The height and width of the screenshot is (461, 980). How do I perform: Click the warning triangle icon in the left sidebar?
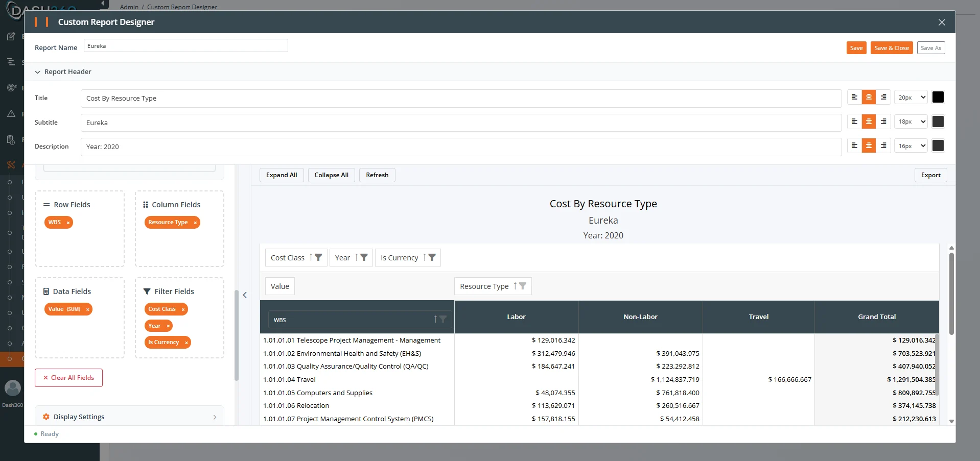(x=11, y=113)
